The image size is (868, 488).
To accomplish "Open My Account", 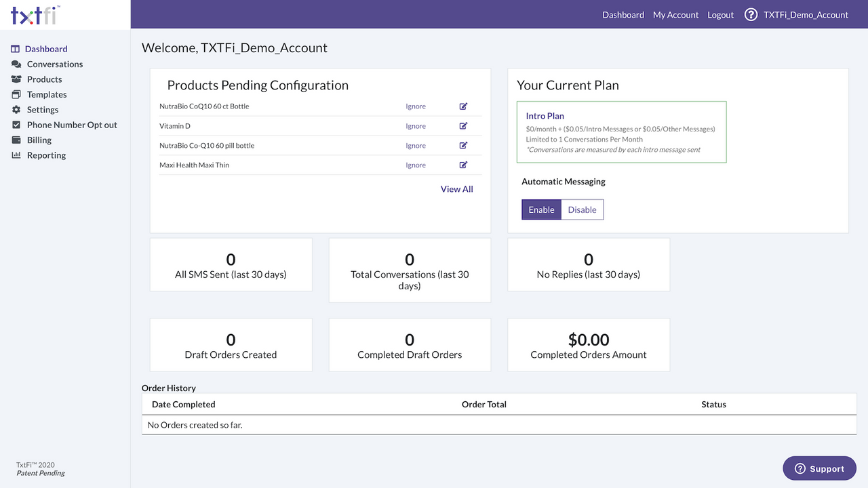I will pos(675,14).
